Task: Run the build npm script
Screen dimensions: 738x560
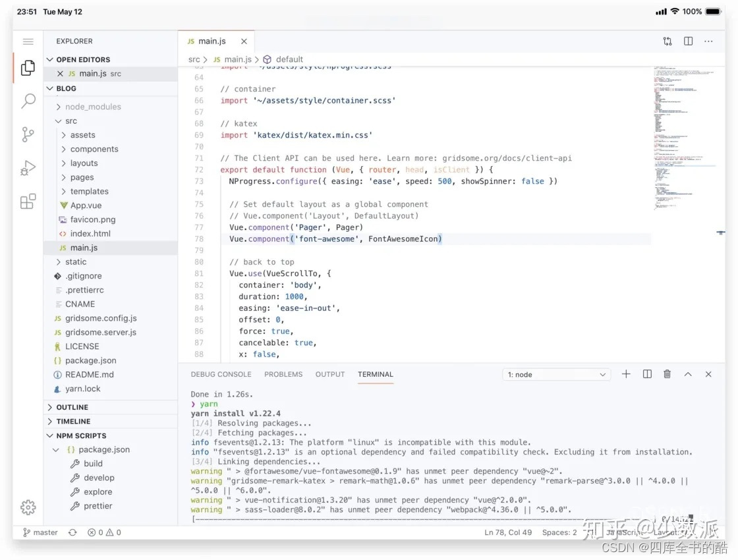Action: point(93,464)
